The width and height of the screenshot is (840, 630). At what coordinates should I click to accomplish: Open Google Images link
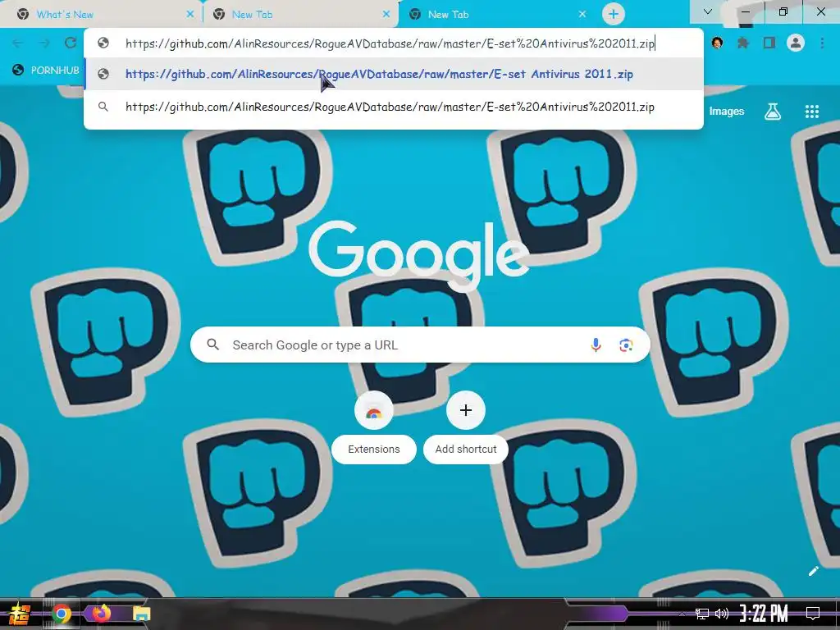727,112
